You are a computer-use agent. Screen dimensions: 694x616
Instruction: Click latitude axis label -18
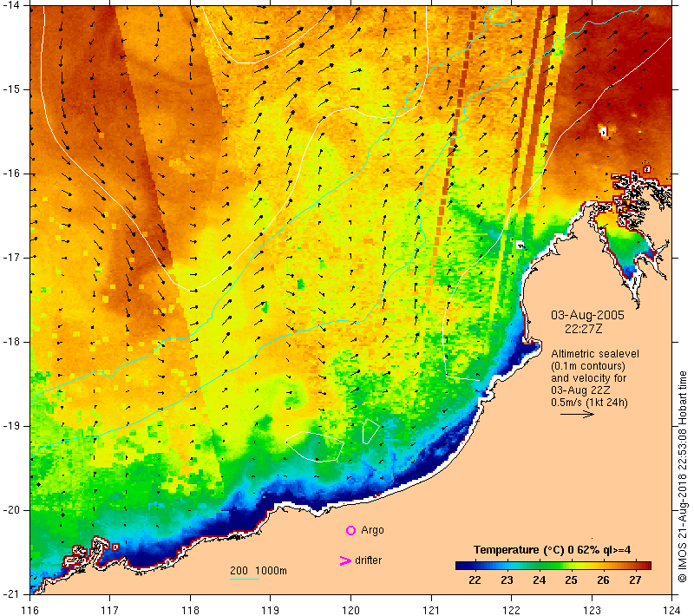click(11, 342)
